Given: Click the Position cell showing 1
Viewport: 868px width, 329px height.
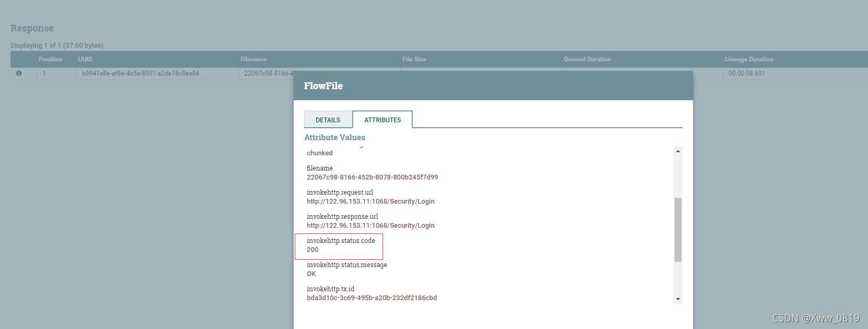Looking at the screenshot, I should [x=44, y=73].
